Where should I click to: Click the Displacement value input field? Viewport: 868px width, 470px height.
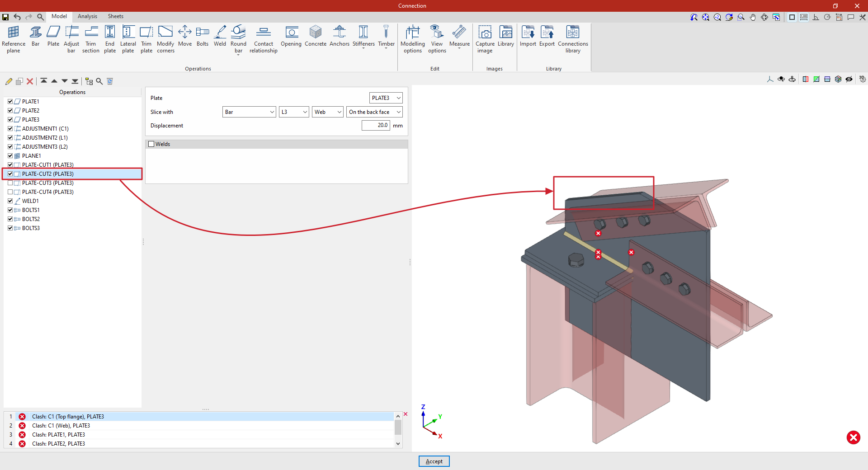[375, 126]
